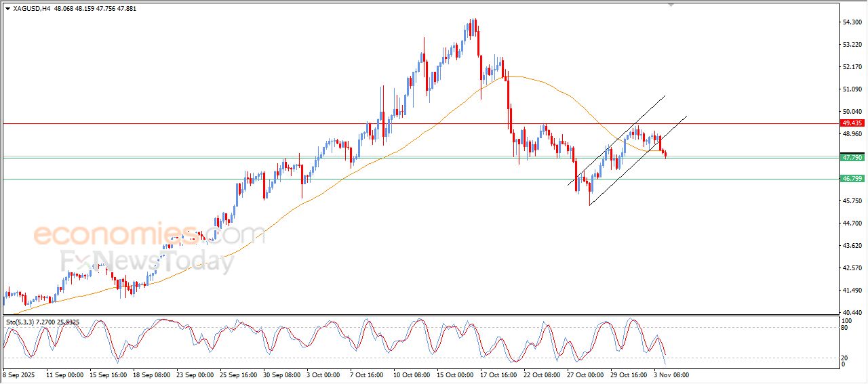The height and width of the screenshot is (384, 868).
Task: Click the 54.300 price axis label
Action: click(851, 22)
